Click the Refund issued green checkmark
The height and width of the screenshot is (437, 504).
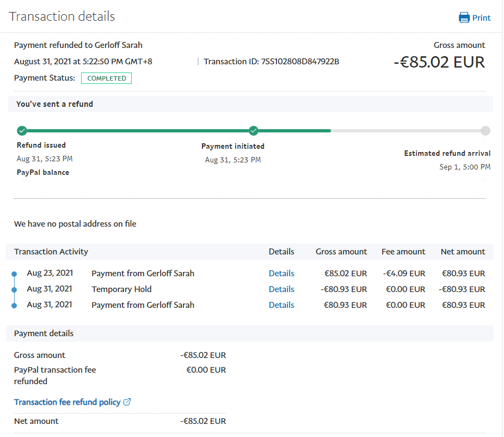(x=22, y=131)
